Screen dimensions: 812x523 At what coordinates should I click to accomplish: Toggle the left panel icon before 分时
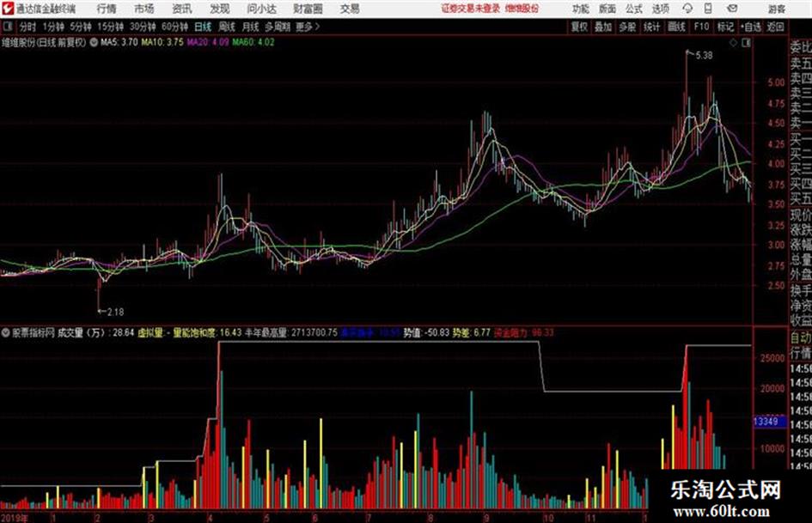(7, 27)
